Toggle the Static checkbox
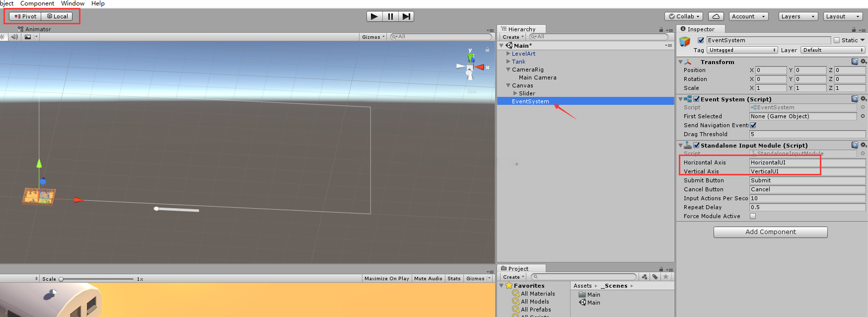Image resolution: width=868 pixels, height=317 pixels. [x=837, y=40]
